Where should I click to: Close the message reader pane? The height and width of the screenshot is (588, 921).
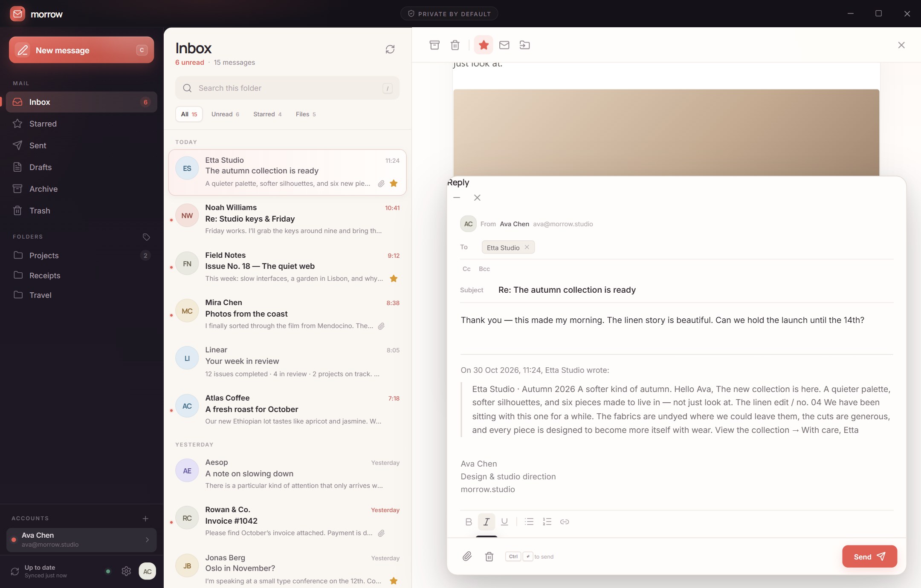tap(901, 45)
